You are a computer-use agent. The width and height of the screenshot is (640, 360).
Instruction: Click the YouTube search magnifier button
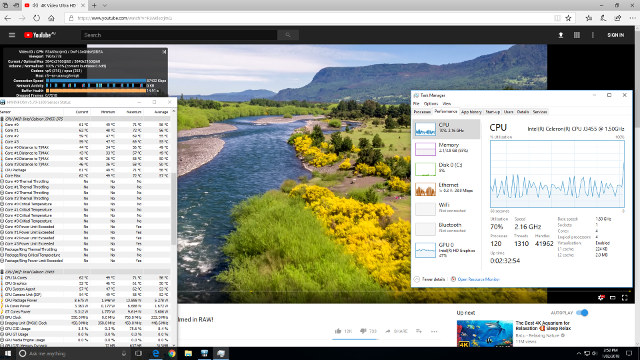[x=288, y=35]
